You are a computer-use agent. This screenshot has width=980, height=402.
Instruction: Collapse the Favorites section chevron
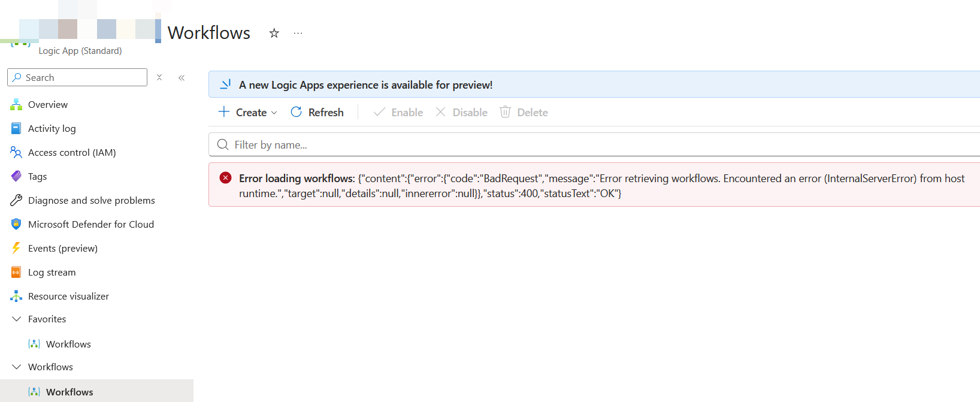pos(16,319)
